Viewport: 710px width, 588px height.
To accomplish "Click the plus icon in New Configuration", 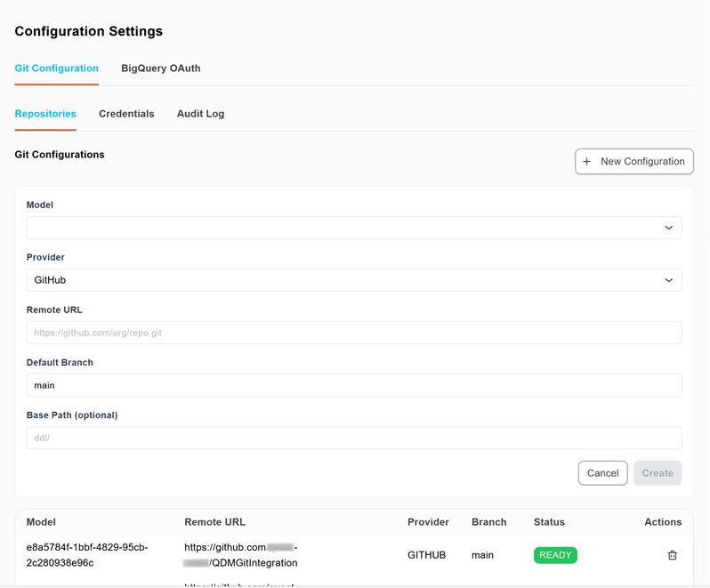I will 587,162.
